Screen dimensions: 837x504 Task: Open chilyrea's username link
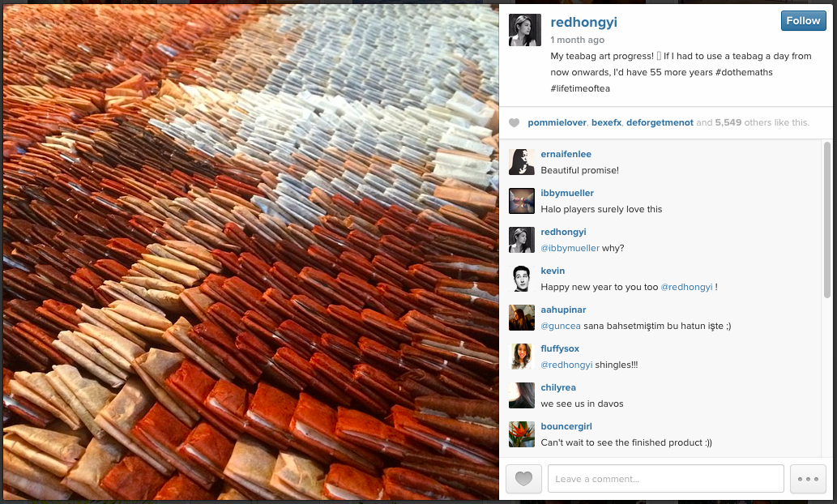(557, 387)
